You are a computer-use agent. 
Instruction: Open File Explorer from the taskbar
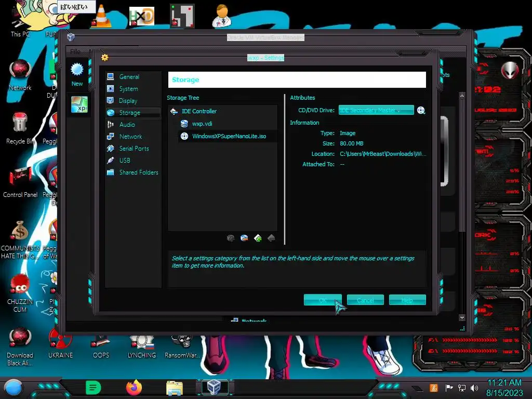pos(175,388)
